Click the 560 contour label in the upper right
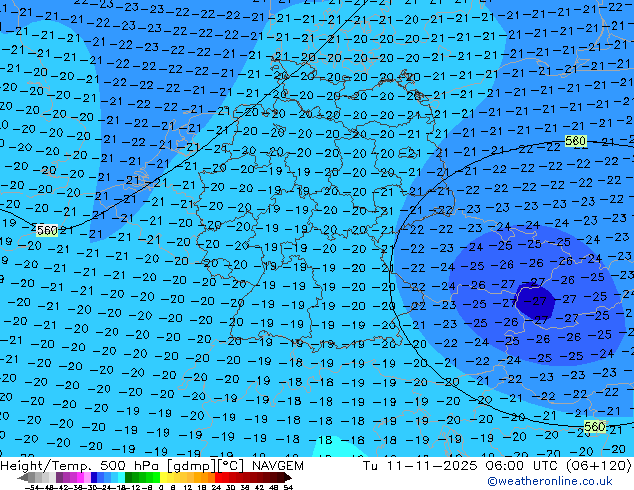Viewport: 634px width, 490px height. 576,141
